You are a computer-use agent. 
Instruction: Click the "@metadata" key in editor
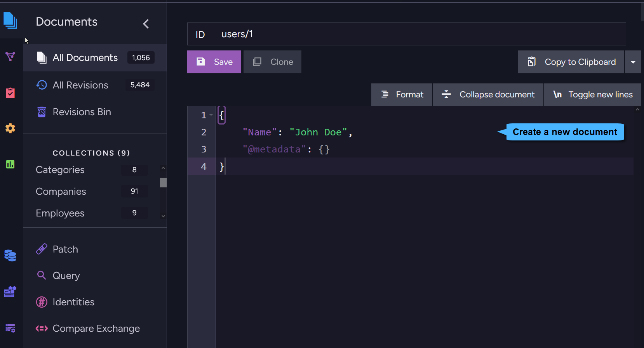[x=274, y=149]
